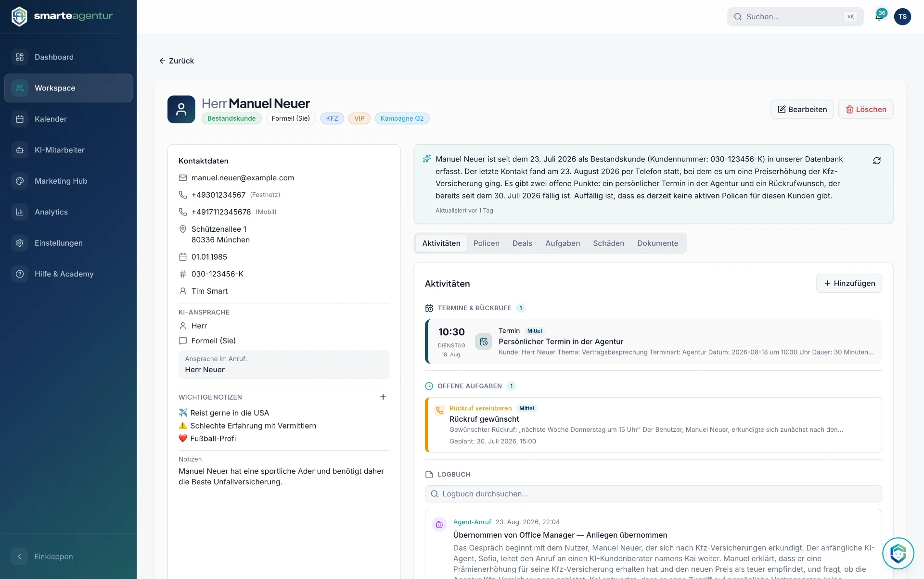Image resolution: width=924 pixels, height=579 pixels.
Task: Open the floating chat assistant shield icon
Action: pos(898,554)
